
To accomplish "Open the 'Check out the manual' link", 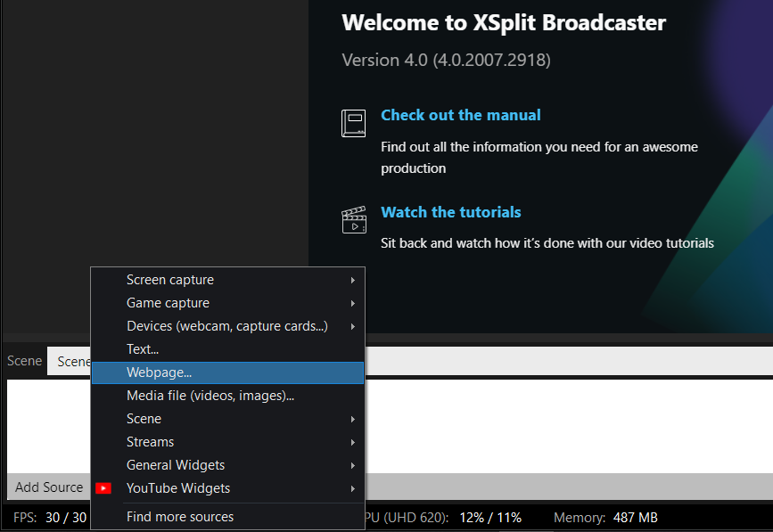I will point(460,115).
